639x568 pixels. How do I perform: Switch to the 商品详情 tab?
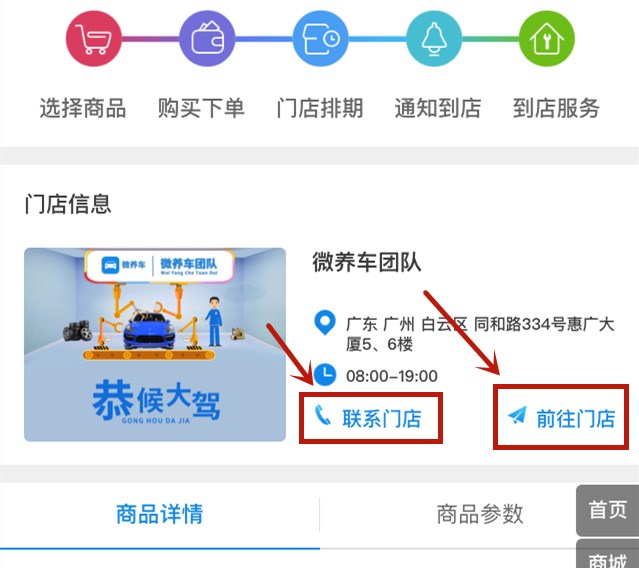pos(160,513)
